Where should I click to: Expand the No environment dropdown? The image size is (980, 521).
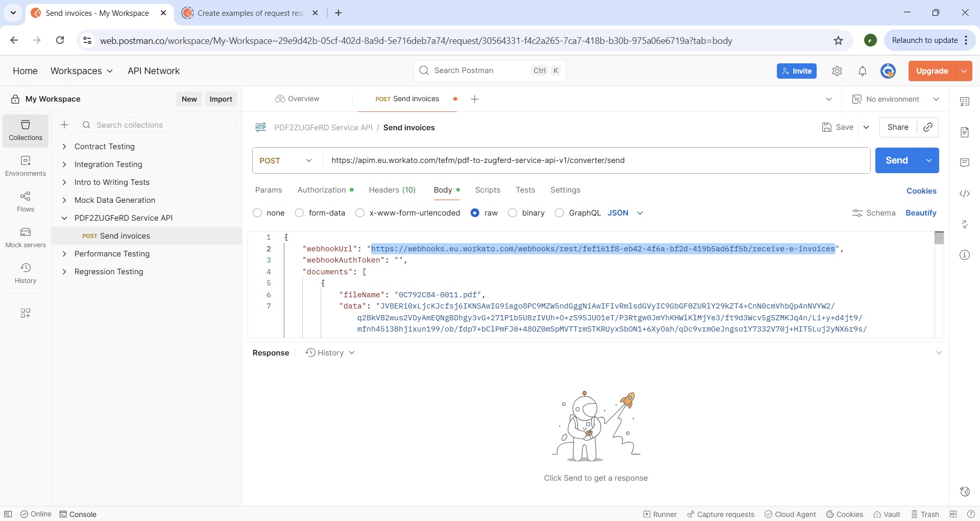tap(936, 99)
